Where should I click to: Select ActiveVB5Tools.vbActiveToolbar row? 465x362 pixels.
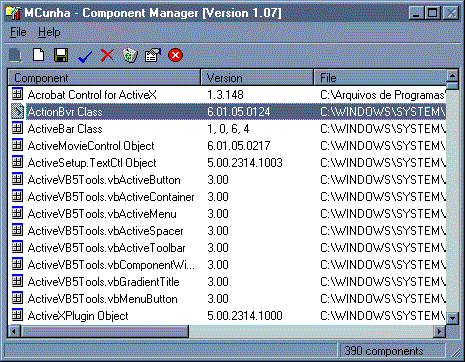[227, 248]
